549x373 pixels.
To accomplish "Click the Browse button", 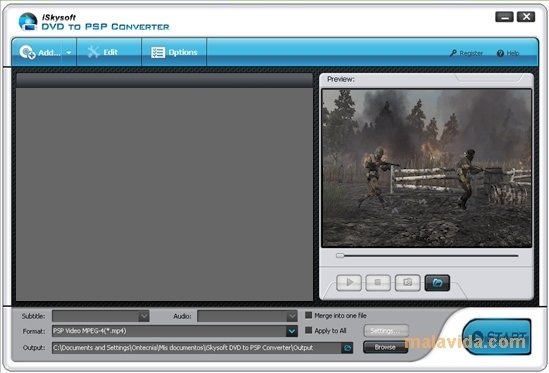I will coord(385,347).
